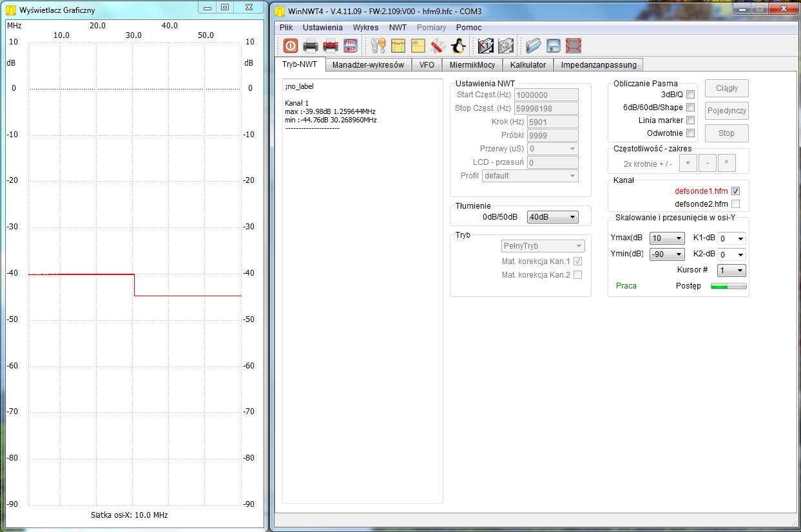Enable the 3dB/Q bandwidth checkbox
The image size is (801, 532).
(x=690, y=95)
